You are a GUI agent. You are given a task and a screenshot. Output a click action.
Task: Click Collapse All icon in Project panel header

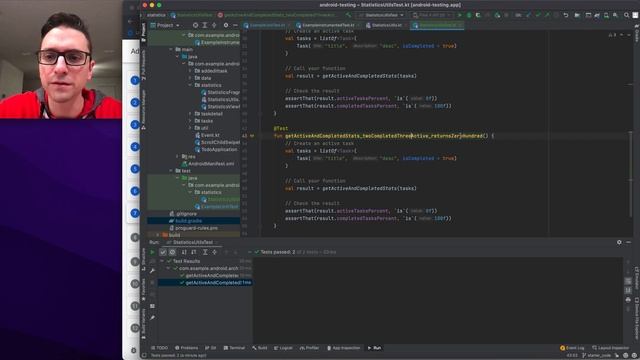(x=214, y=25)
